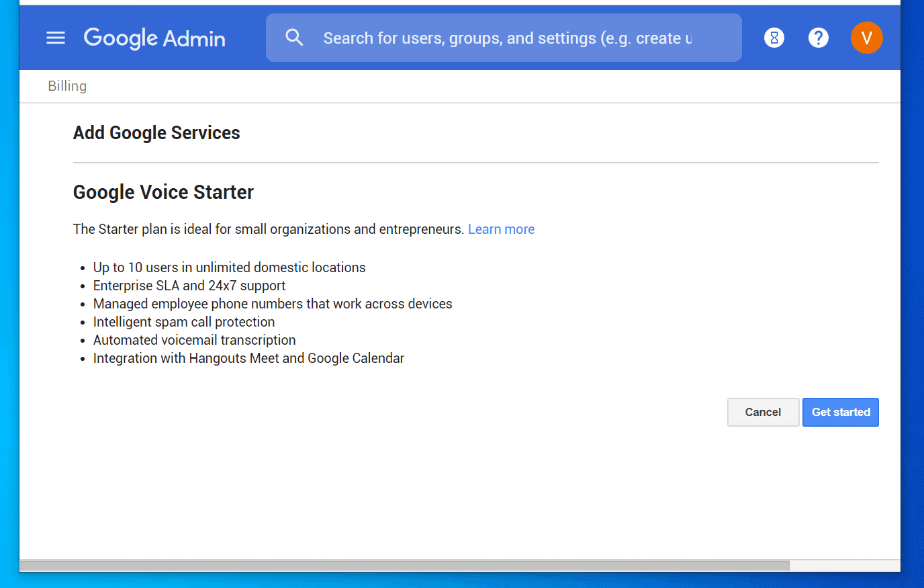Open the navigation hamburger menu
The width and height of the screenshot is (924, 588).
[56, 38]
